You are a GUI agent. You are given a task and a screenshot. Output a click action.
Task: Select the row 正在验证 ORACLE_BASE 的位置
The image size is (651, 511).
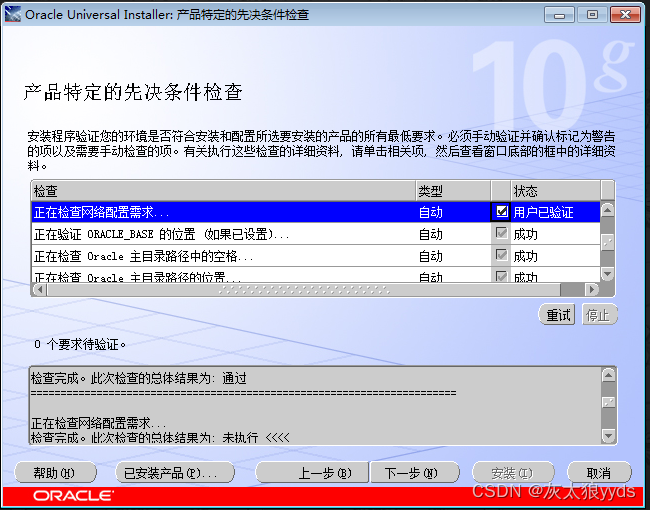tap(316, 234)
